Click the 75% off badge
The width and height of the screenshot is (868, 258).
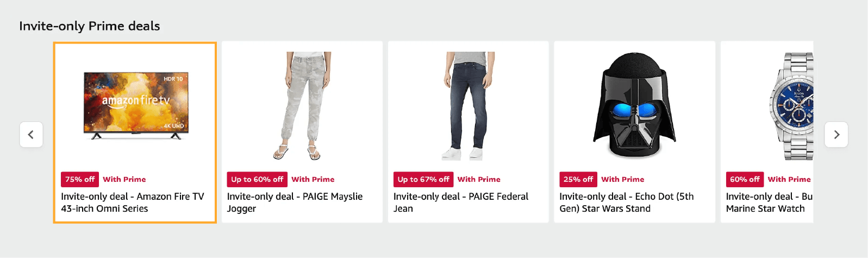(80, 179)
